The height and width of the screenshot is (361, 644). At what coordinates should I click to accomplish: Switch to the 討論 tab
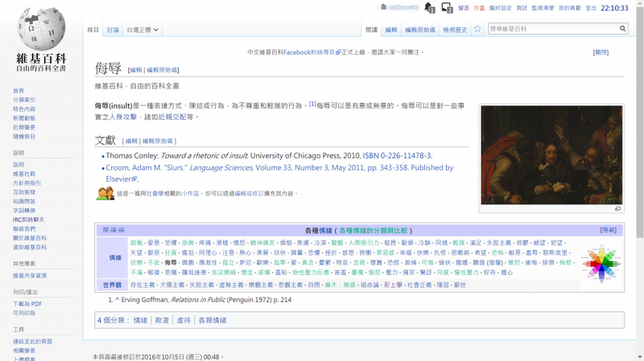(113, 30)
